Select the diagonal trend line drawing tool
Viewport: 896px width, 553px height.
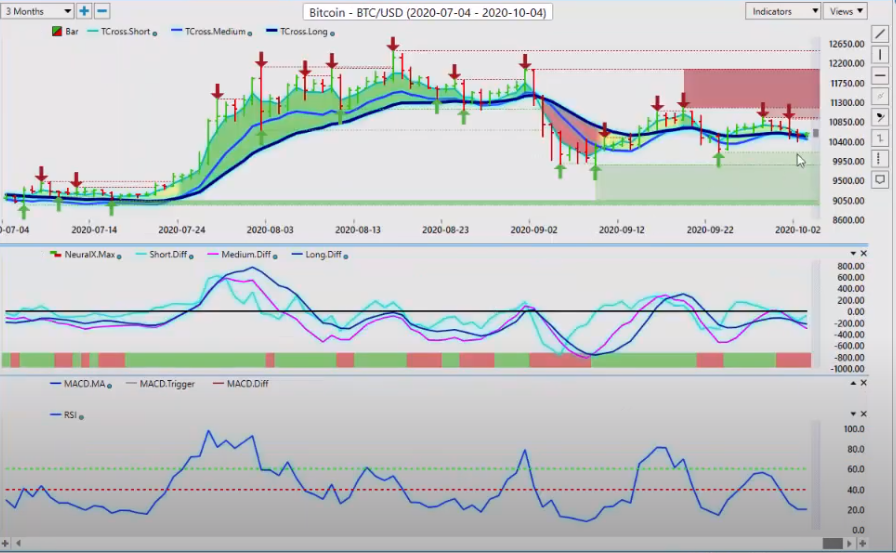point(880,34)
